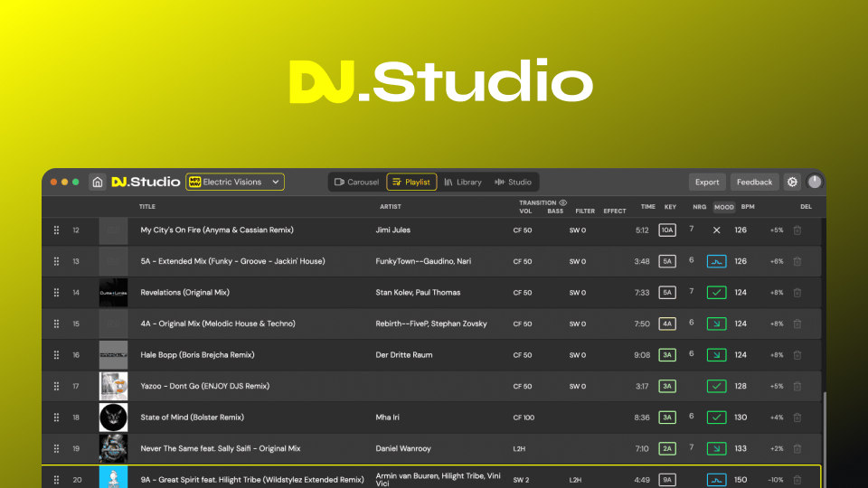Select artist 'Daniel Wanrooy'
The height and width of the screenshot is (488, 868).
403,449
